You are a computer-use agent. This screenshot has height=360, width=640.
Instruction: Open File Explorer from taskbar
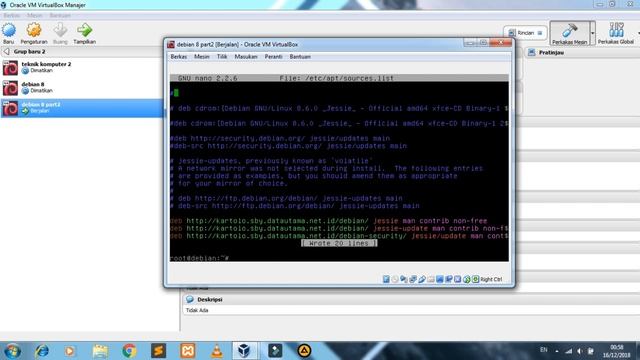[100, 351]
